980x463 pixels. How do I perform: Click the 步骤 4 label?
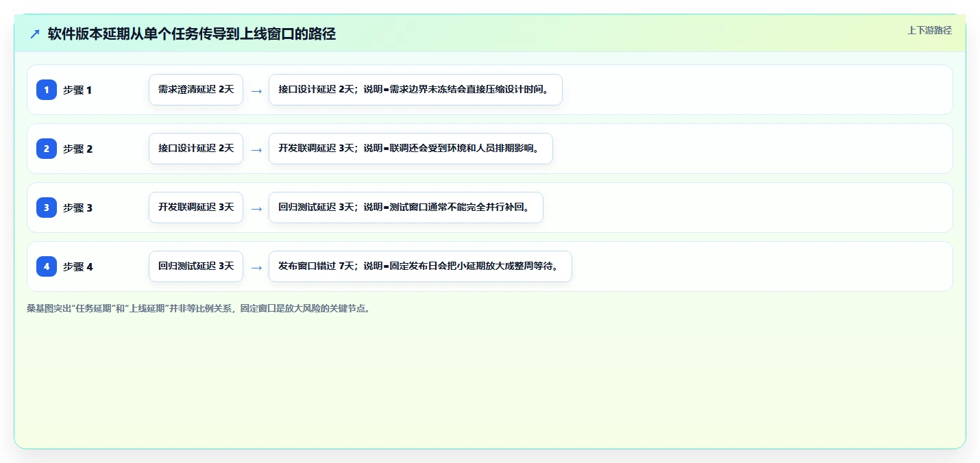point(77,267)
